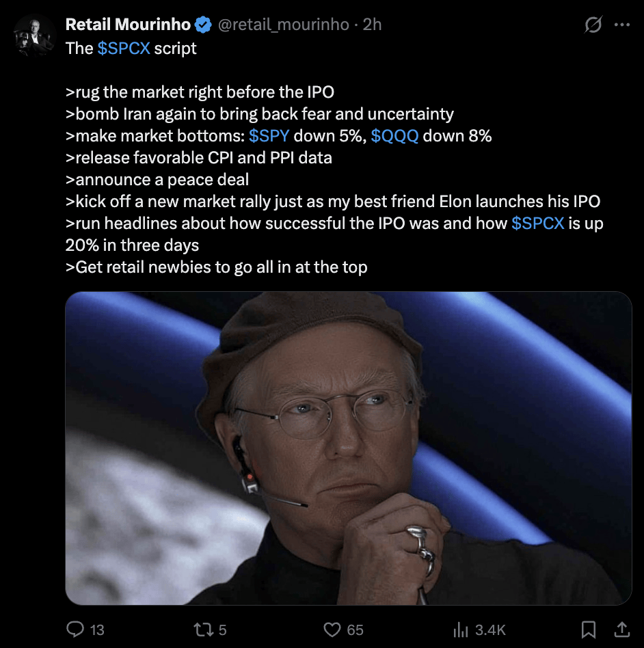The image size is (644, 648).
Task: Like the tweet with heart icon
Action: tap(332, 630)
